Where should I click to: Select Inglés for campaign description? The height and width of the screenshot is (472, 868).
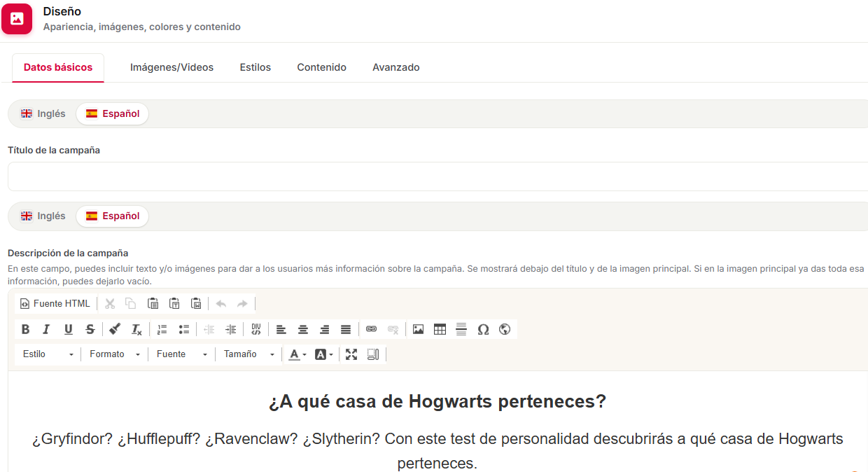43,216
